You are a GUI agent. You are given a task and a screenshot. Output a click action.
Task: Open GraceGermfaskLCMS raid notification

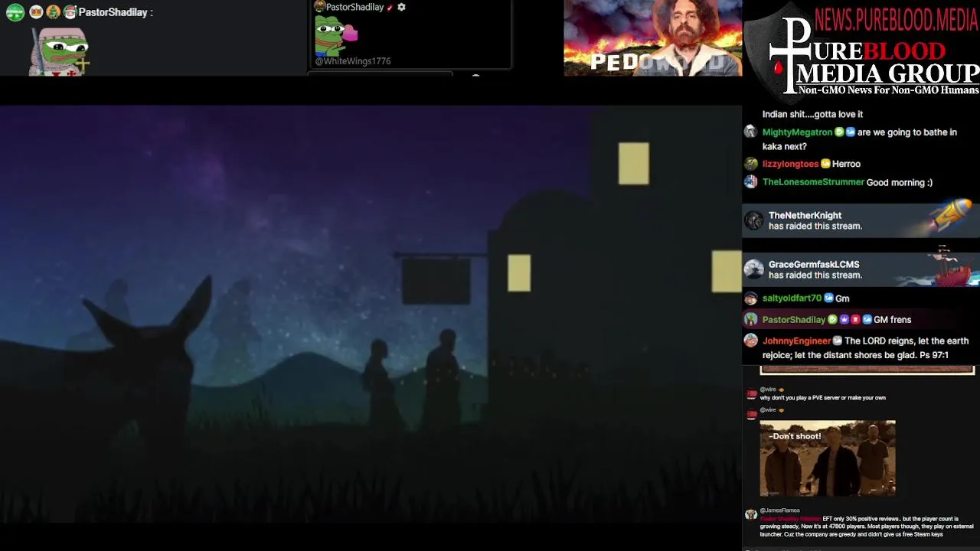pyautogui.click(x=861, y=269)
